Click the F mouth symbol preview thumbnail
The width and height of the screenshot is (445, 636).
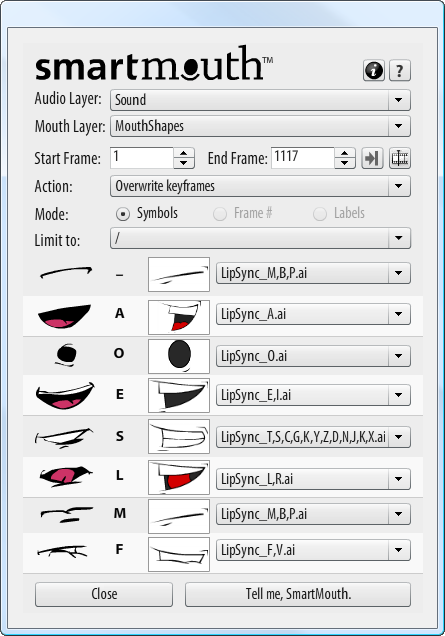coord(179,554)
